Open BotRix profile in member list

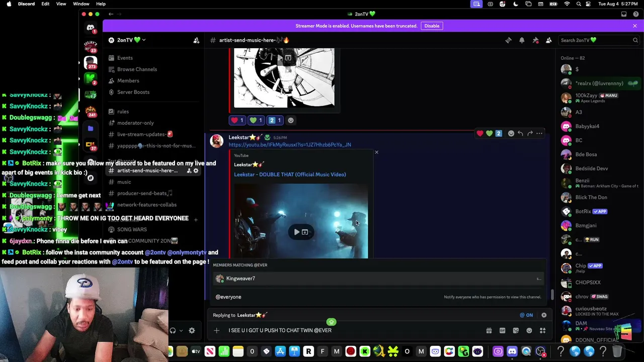599,212
